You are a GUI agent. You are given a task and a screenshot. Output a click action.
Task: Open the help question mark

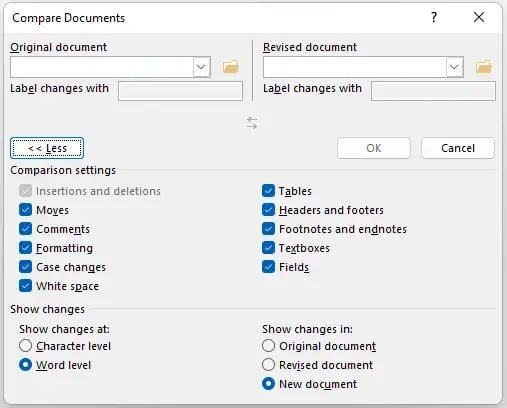click(434, 17)
